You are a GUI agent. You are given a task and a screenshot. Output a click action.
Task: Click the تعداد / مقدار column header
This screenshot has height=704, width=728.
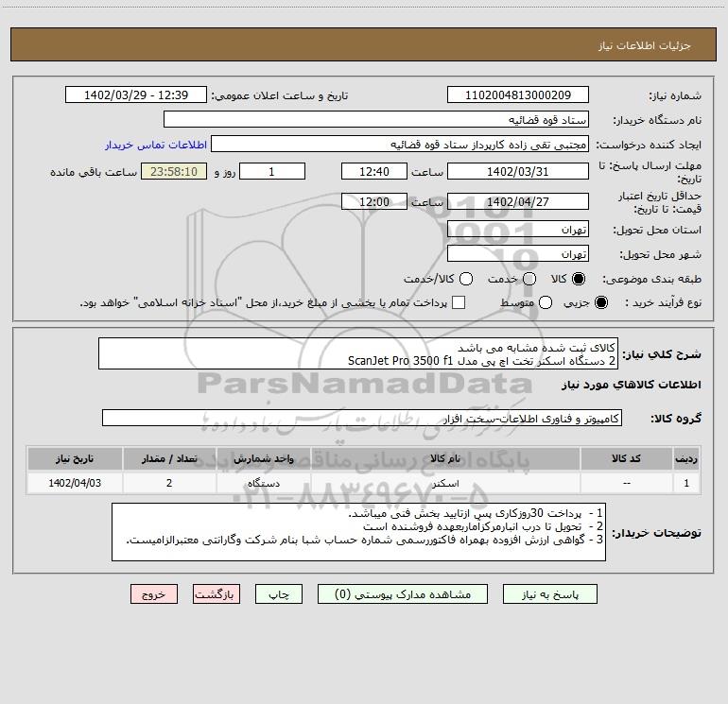point(169,459)
